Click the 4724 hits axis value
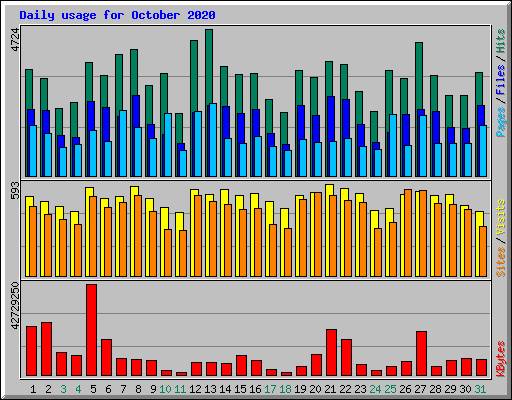This screenshot has width=512, height=400. [x=15, y=40]
